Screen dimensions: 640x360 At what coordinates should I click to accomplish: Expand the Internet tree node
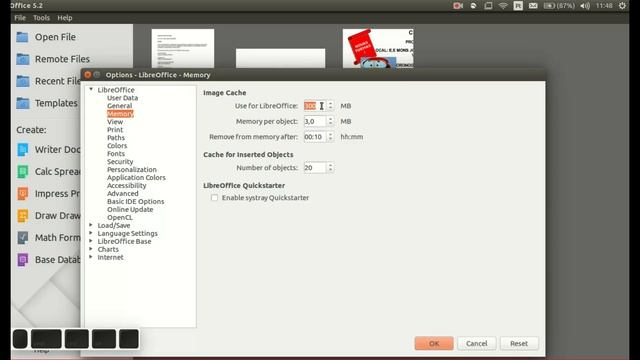91,257
